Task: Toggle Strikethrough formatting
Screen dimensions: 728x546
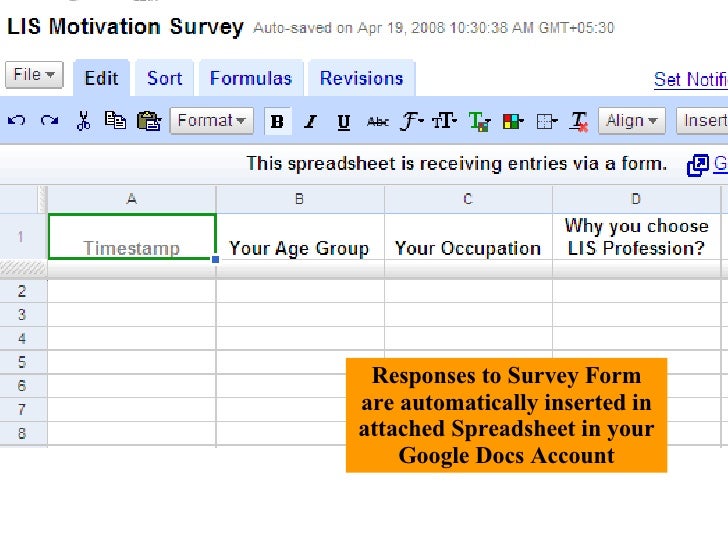Action: coord(377,122)
